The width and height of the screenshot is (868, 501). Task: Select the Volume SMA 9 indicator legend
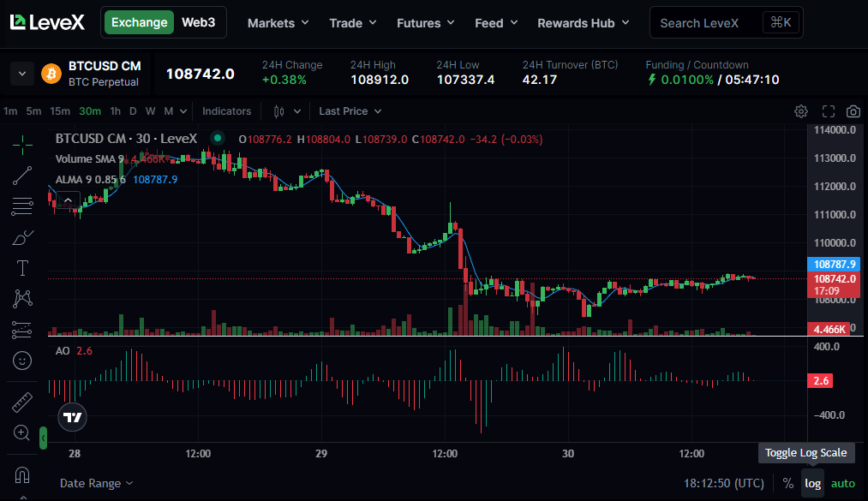click(90, 158)
